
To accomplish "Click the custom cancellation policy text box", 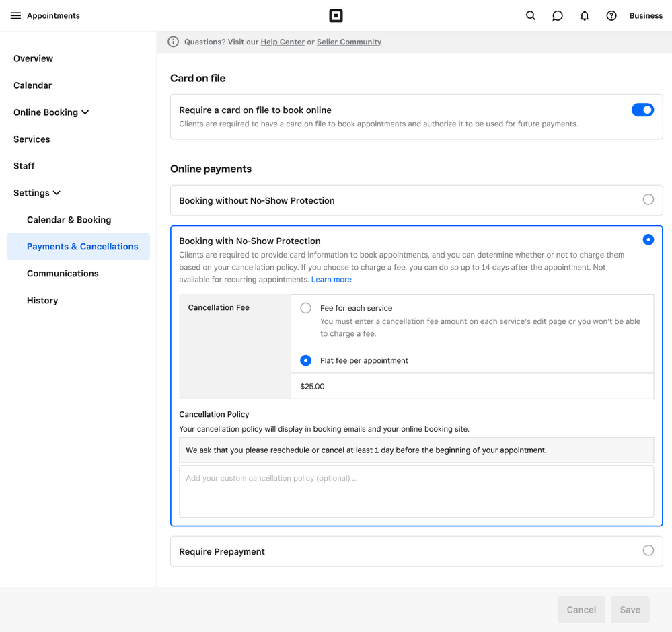I will [416, 491].
